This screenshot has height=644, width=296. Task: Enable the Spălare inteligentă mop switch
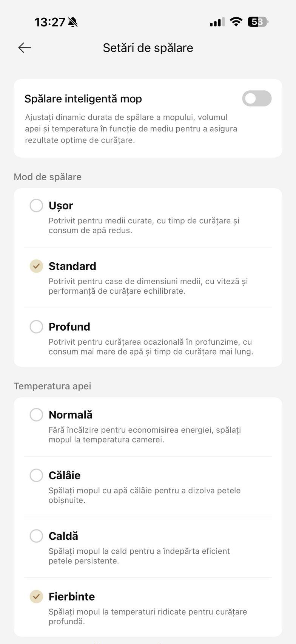pyautogui.click(x=257, y=99)
